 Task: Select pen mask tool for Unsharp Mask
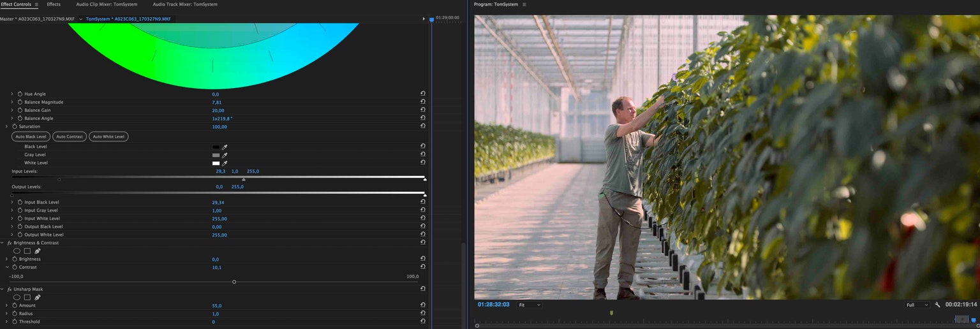[38, 297]
